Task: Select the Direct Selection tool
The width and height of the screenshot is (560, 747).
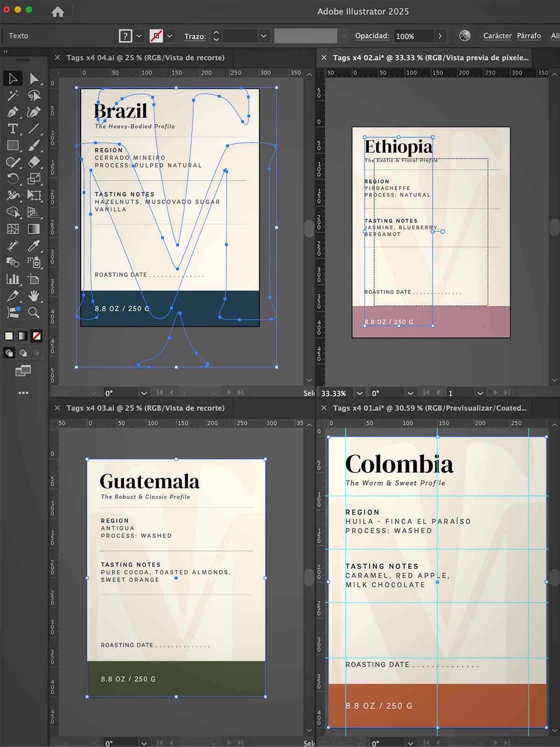Action: pyautogui.click(x=34, y=78)
